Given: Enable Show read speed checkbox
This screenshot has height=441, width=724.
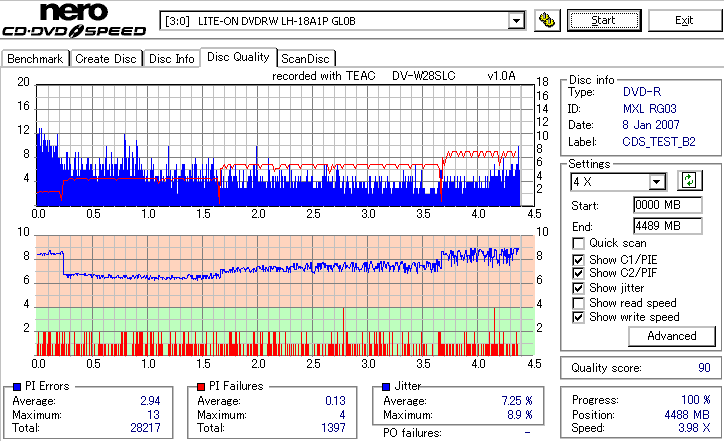Looking at the screenshot, I should click(x=578, y=303).
